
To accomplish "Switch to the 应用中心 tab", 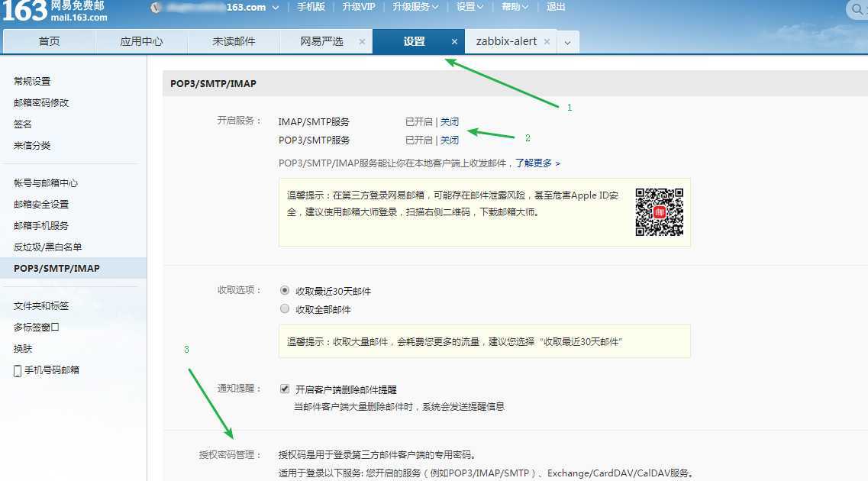I will pyautogui.click(x=142, y=41).
